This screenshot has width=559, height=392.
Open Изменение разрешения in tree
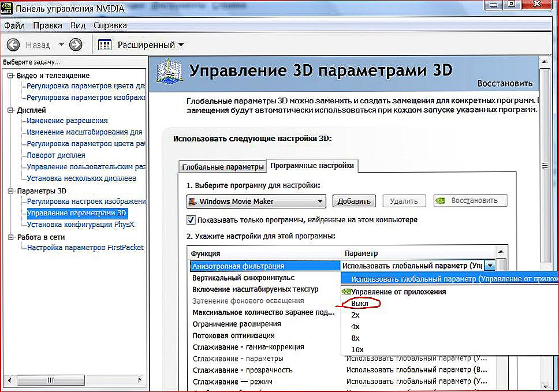click(x=67, y=121)
